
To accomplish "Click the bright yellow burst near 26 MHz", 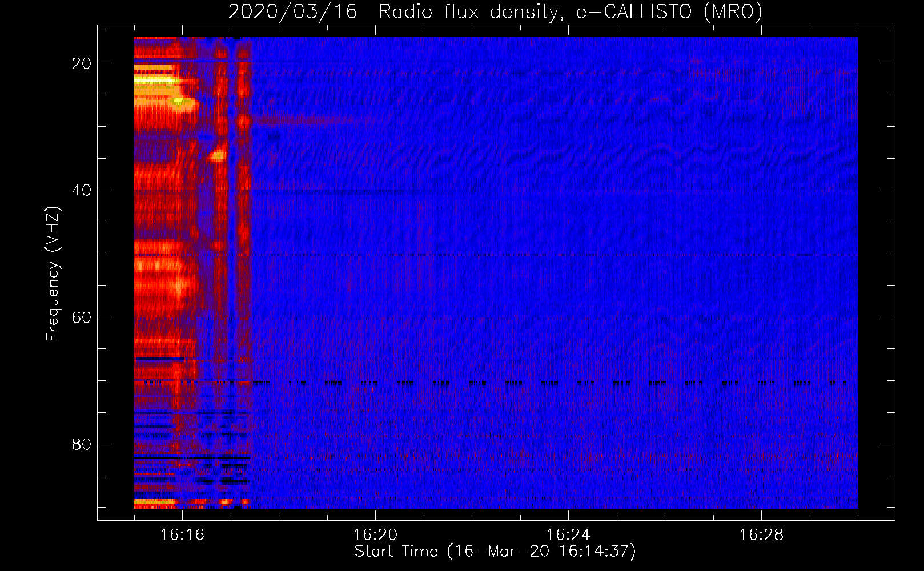I will coord(178,102).
